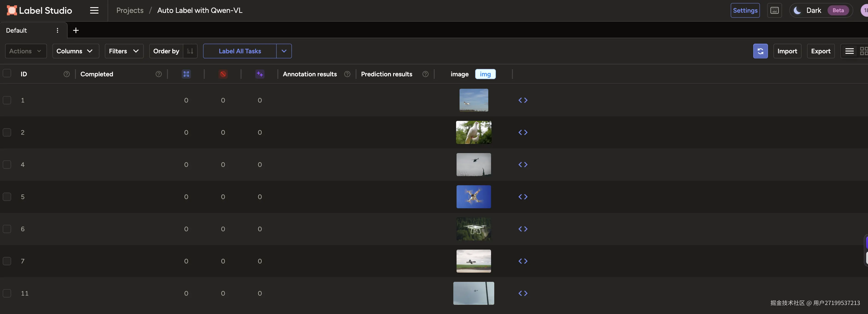868x314 pixels.
Task: Click the refresh data icon button
Action: 760,51
